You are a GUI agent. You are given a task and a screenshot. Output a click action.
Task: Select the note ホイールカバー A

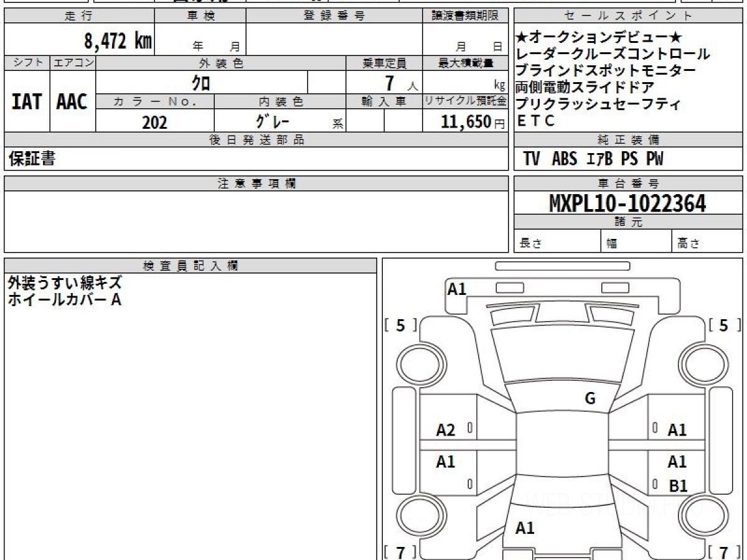click(x=64, y=299)
